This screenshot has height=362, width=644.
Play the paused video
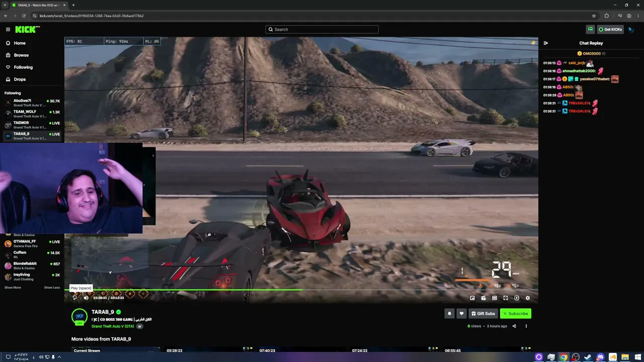pyautogui.click(x=75, y=298)
